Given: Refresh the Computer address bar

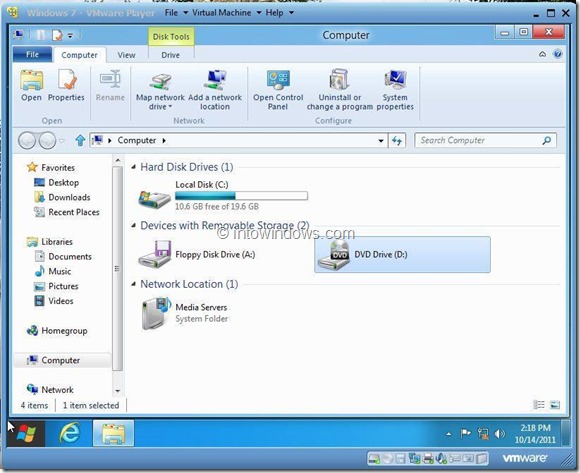Looking at the screenshot, I should coord(397,141).
